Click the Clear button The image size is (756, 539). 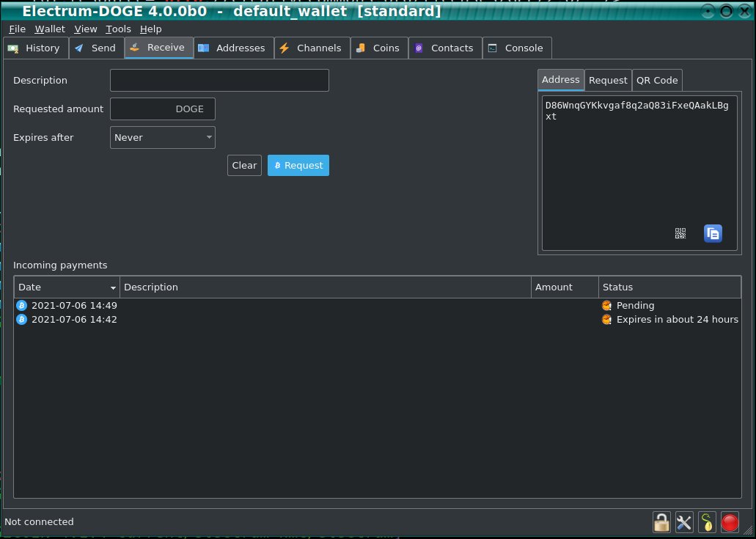click(244, 165)
